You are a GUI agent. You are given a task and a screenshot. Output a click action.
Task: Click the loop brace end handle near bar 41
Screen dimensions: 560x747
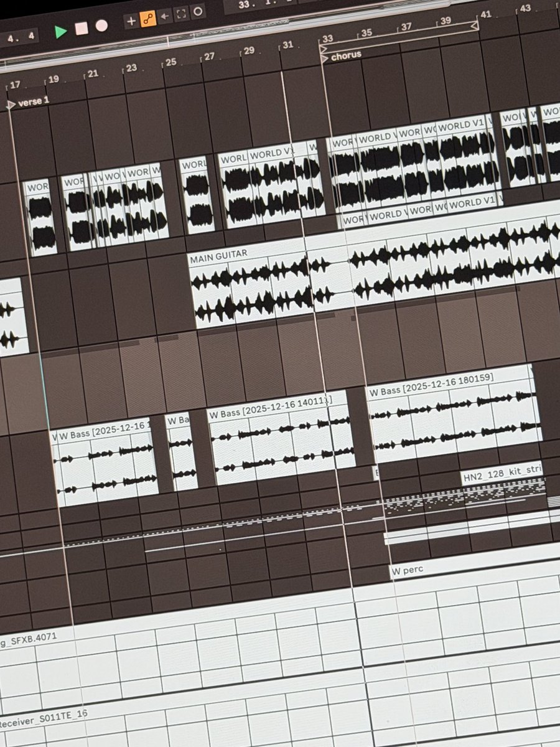coord(474,25)
